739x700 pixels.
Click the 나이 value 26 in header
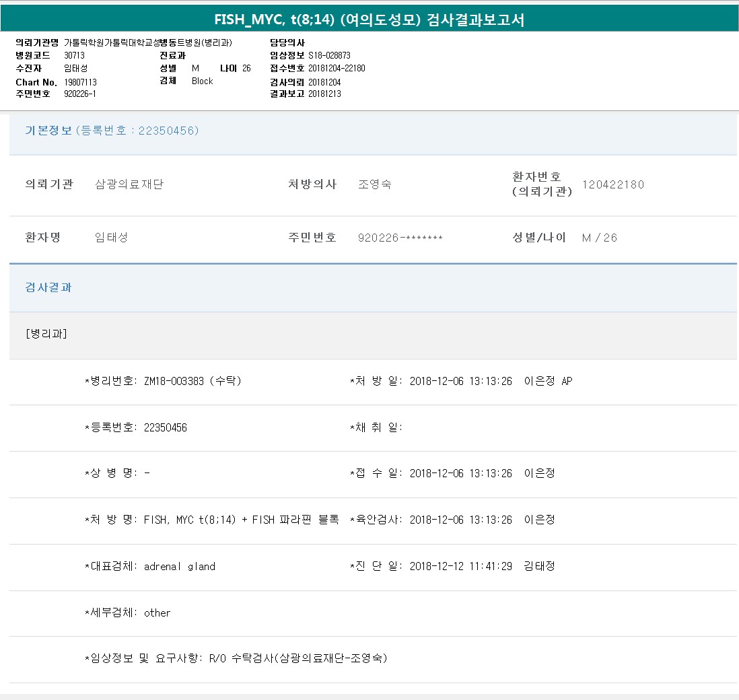(x=246, y=69)
